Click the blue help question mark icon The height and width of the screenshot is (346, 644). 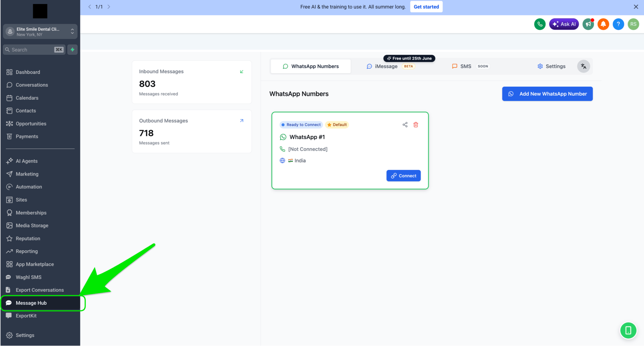click(x=618, y=24)
